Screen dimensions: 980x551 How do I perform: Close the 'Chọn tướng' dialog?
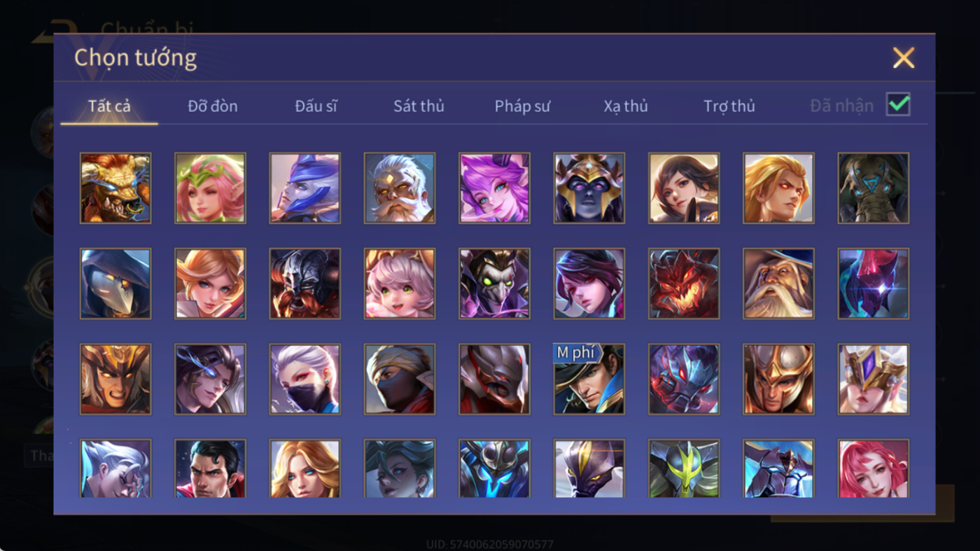[x=904, y=57]
